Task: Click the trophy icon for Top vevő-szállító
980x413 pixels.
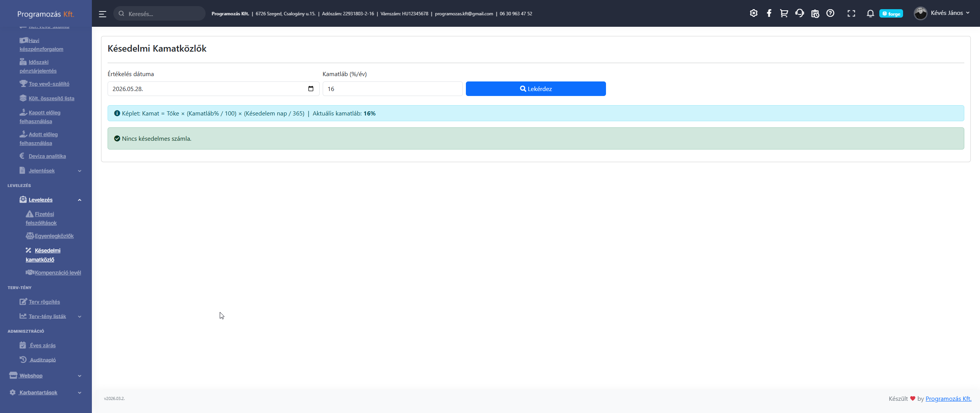Action: pyautogui.click(x=23, y=83)
